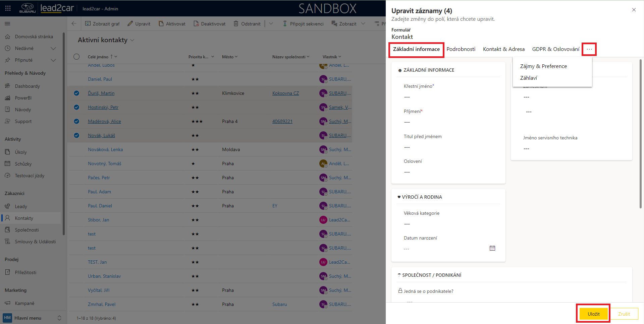Close the Upravit záznamy panel

point(634,10)
